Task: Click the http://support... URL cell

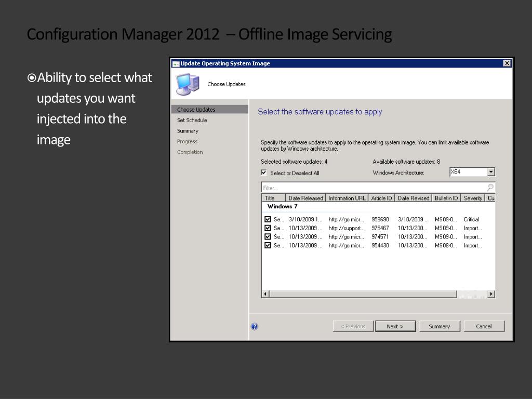Action: tap(347, 228)
